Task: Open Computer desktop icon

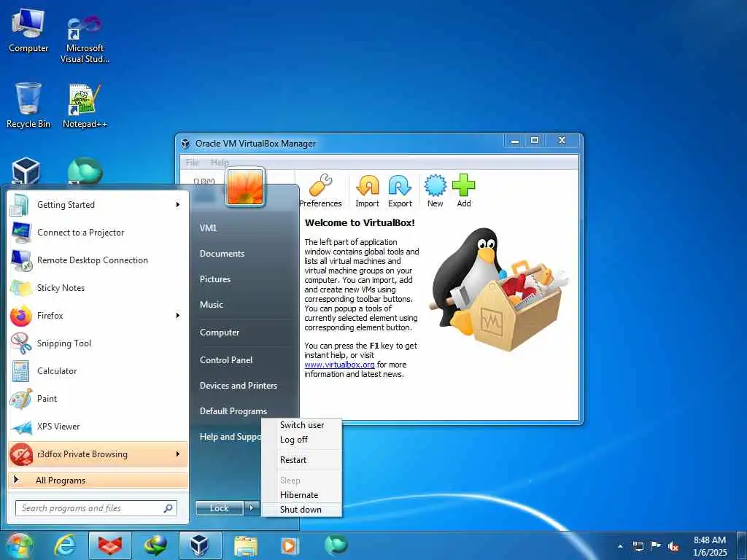Action: point(28,31)
